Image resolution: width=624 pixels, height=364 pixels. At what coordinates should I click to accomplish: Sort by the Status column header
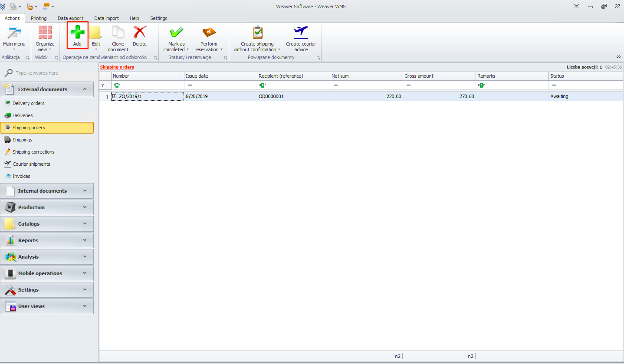pos(586,76)
